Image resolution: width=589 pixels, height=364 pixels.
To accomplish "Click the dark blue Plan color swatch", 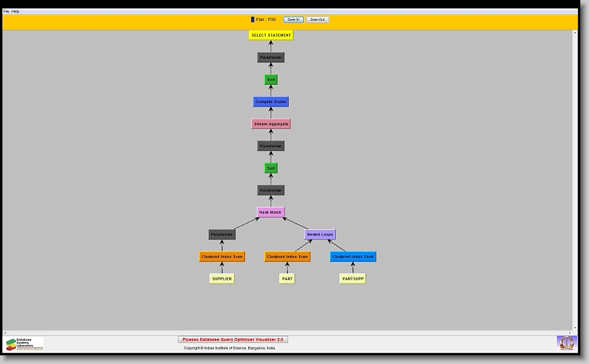I will [252, 20].
